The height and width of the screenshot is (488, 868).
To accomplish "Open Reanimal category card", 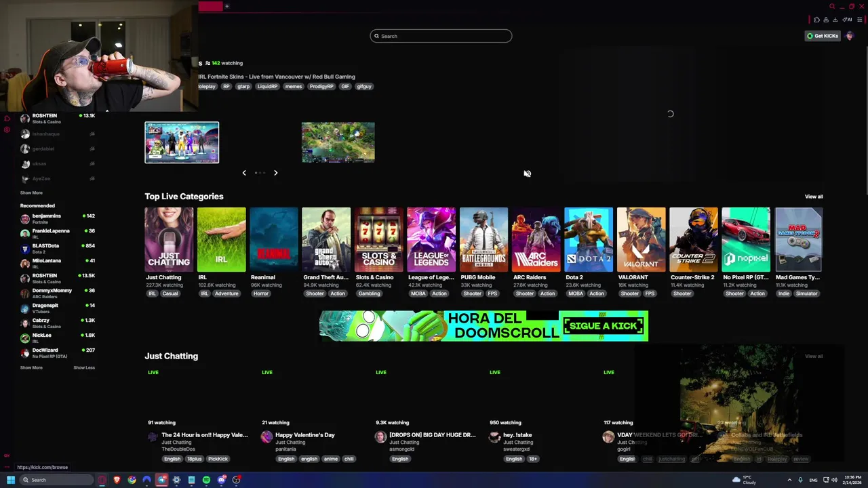I will coord(274,240).
